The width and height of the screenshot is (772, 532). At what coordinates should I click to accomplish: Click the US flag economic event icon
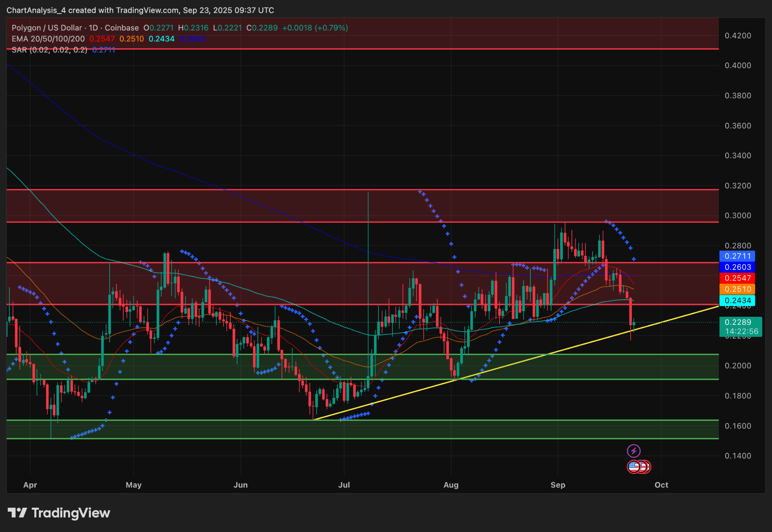click(x=634, y=466)
